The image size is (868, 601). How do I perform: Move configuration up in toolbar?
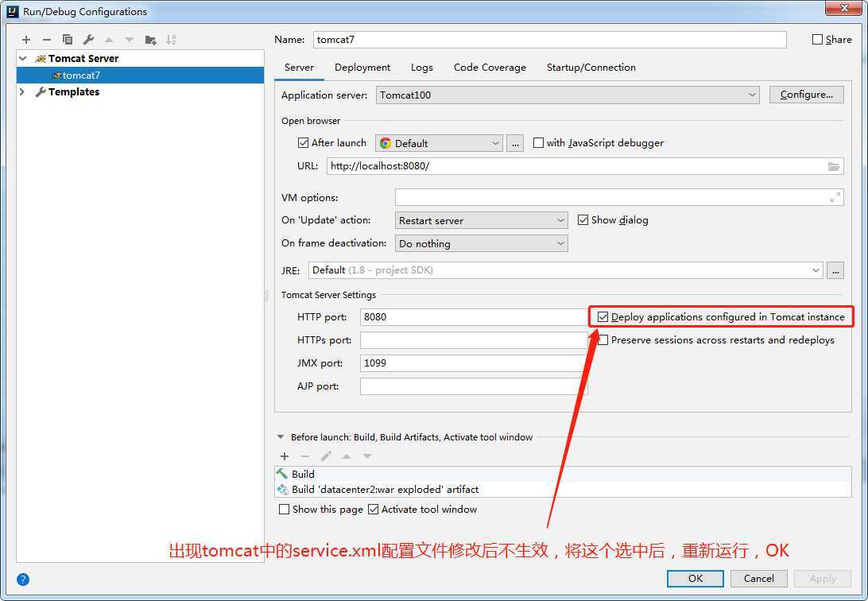tap(109, 40)
